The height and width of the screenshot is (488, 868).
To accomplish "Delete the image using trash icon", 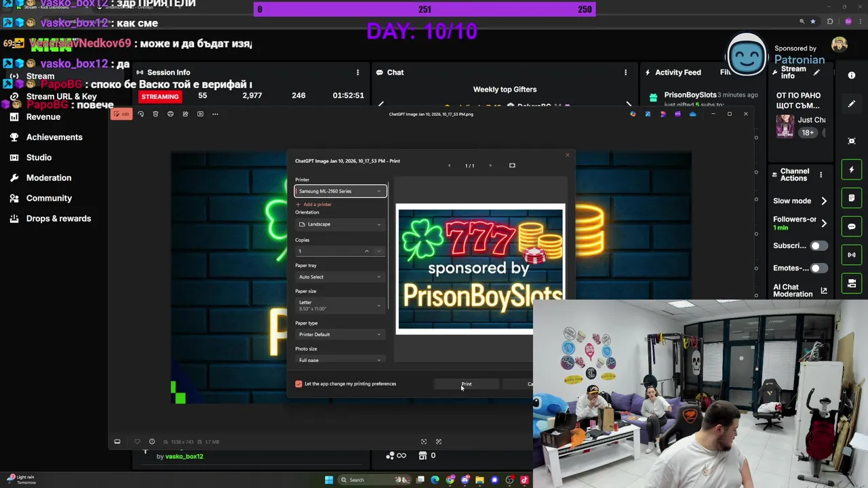I will click(x=155, y=114).
